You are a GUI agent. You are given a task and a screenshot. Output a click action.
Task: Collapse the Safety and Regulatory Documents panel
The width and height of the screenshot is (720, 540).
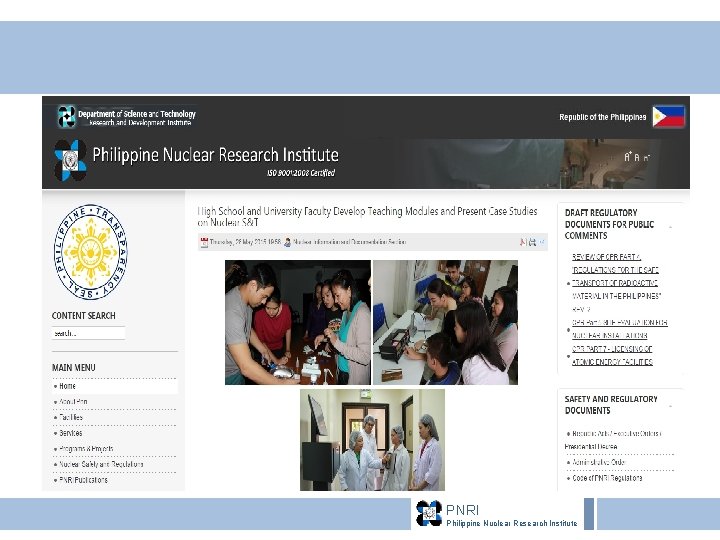tap(671, 406)
